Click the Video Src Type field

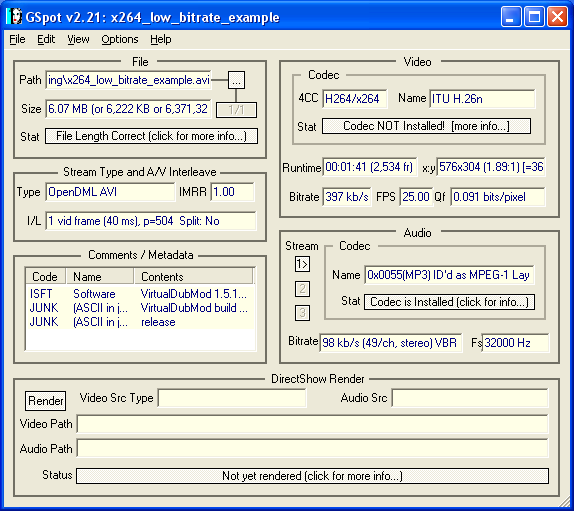pos(232,398)
